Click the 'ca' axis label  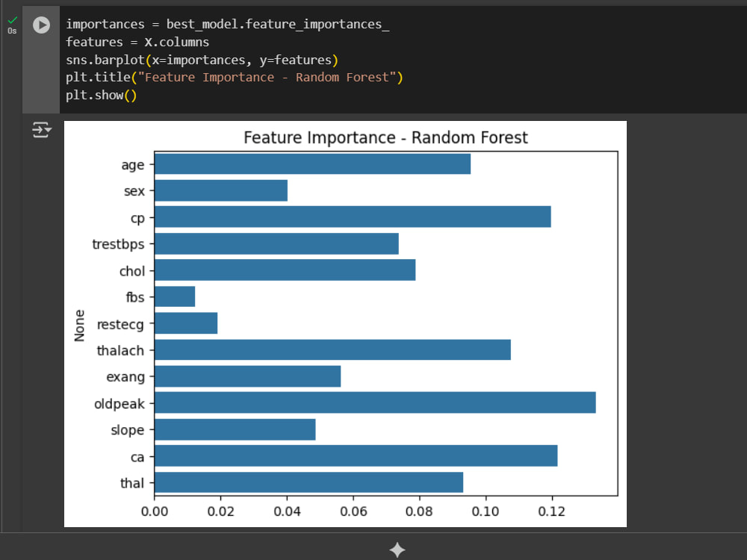click(137, 457)
